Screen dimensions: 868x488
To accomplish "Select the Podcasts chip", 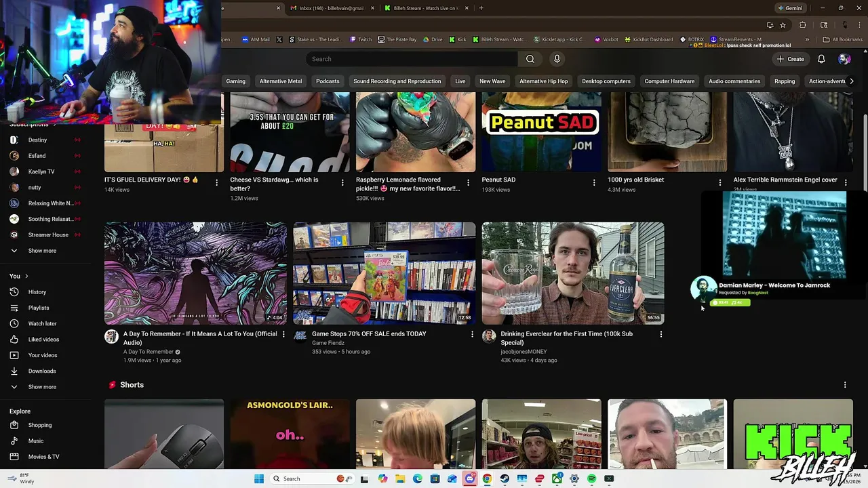I will (328, 81).
